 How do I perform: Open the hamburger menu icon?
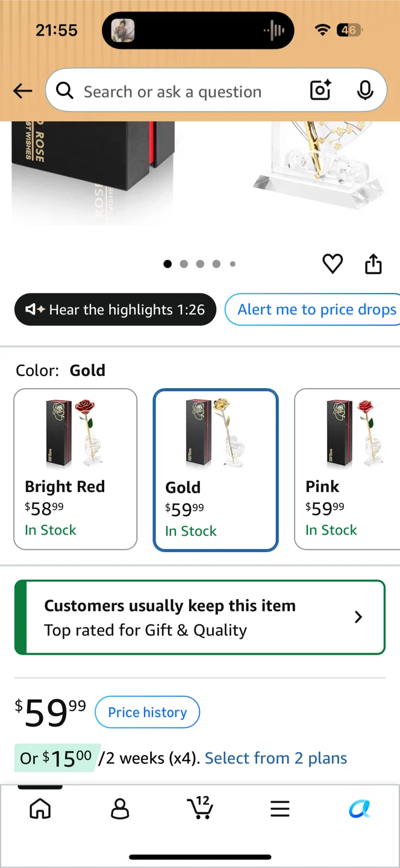280,808
